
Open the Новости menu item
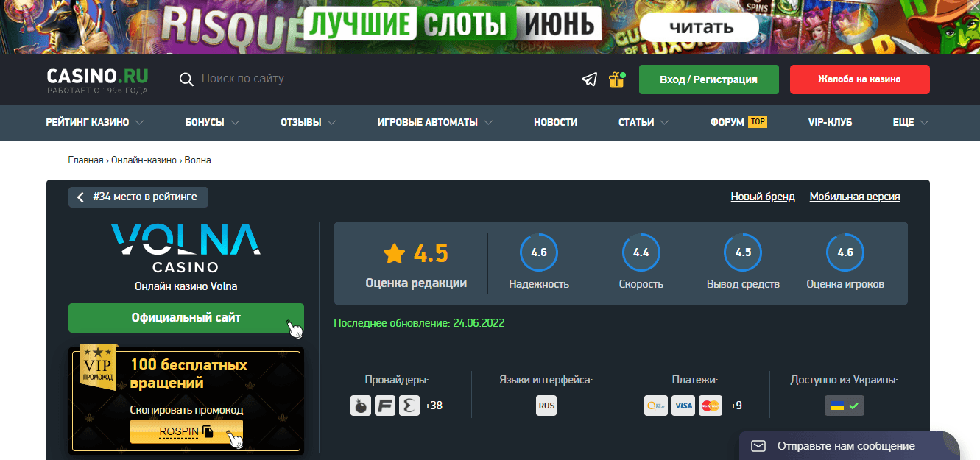555,123
